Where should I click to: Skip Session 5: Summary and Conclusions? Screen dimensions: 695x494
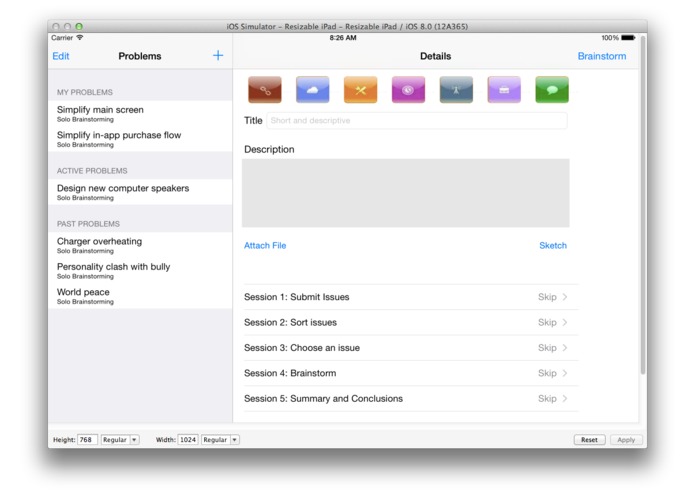click(x=547, y=398)
